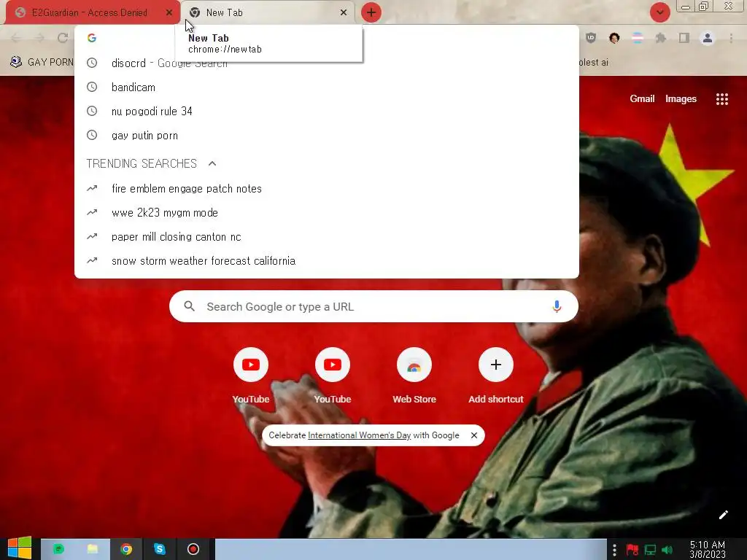747x560 pixels.
Task: Go forward with the forward arrow
Action: [39, 38]
